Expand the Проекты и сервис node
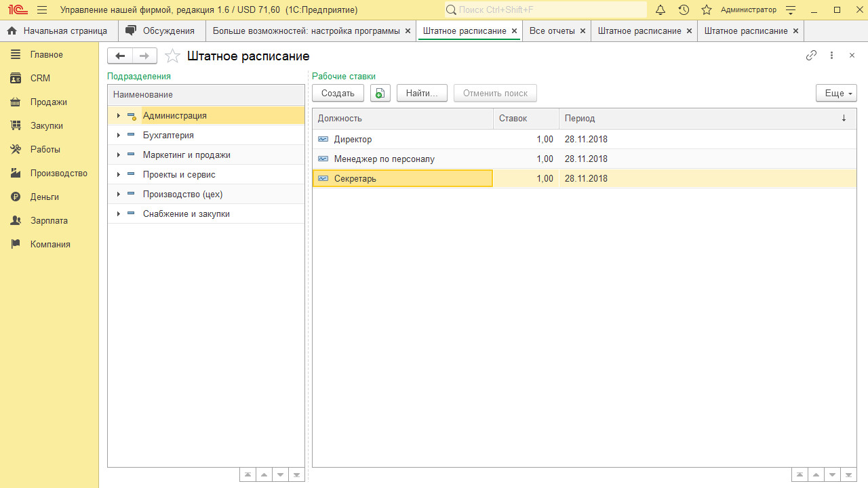The width and height of the screenshot is (868, 488). coord(118,175)
